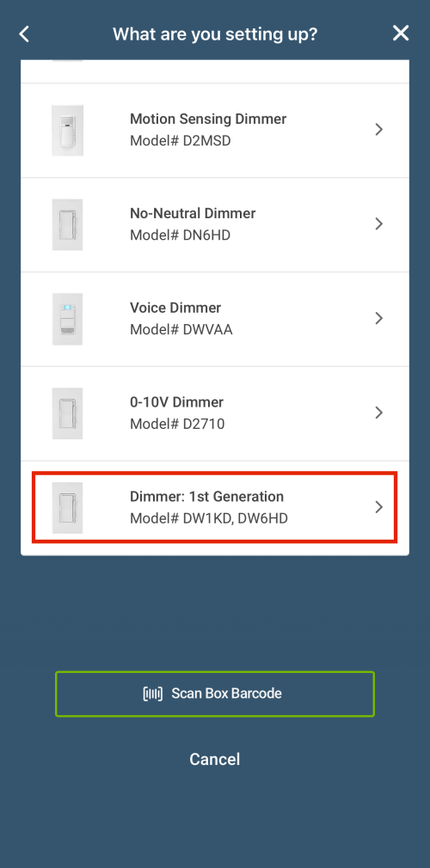The image size is (430, 868).
Task: Go back using the left arrow icon
Action: point(24,34)
